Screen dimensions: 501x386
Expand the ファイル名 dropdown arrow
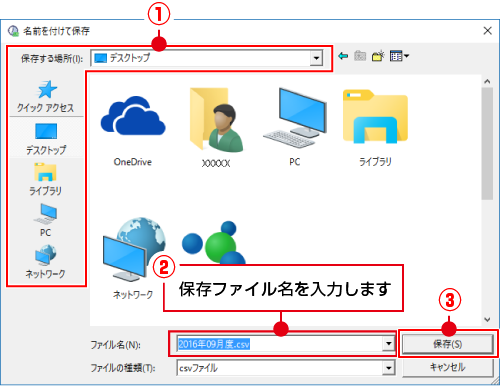[x=388, y=344]
